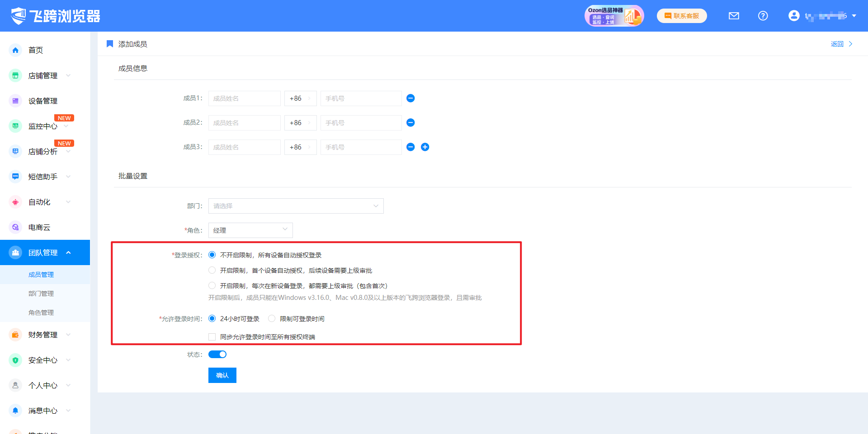Click the plus icon to add member
Screen dimensions: 868x434
click(x=425, y=147)
